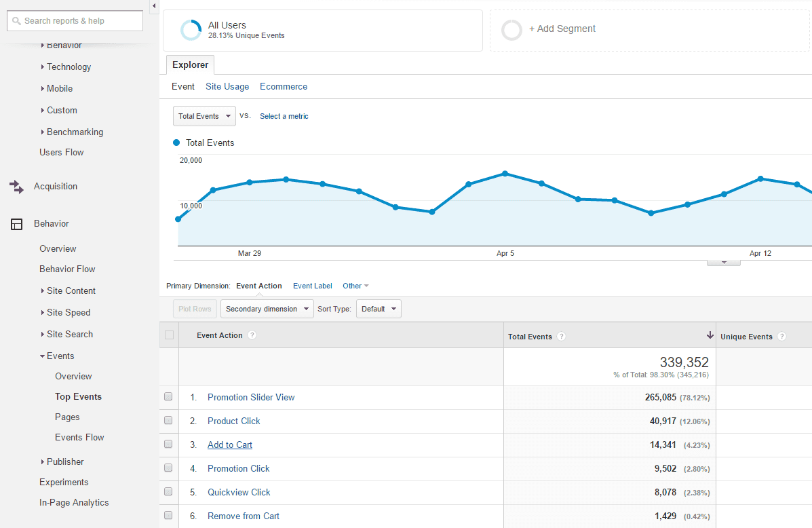
Task: Check the select-all checkbox in table header
Action: pyautogui.click(x=168, y=335)
